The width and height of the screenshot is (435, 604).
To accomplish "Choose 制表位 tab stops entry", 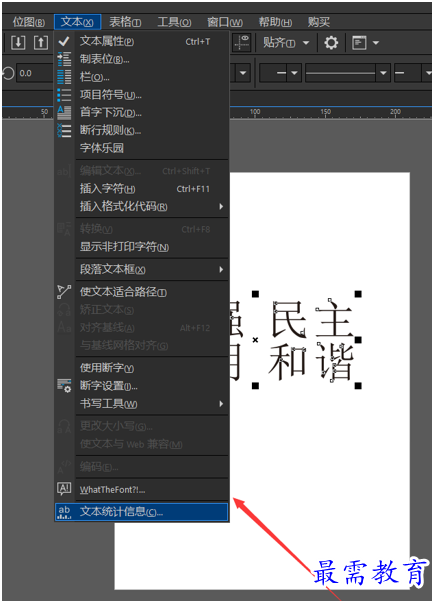I will point(142,59).
